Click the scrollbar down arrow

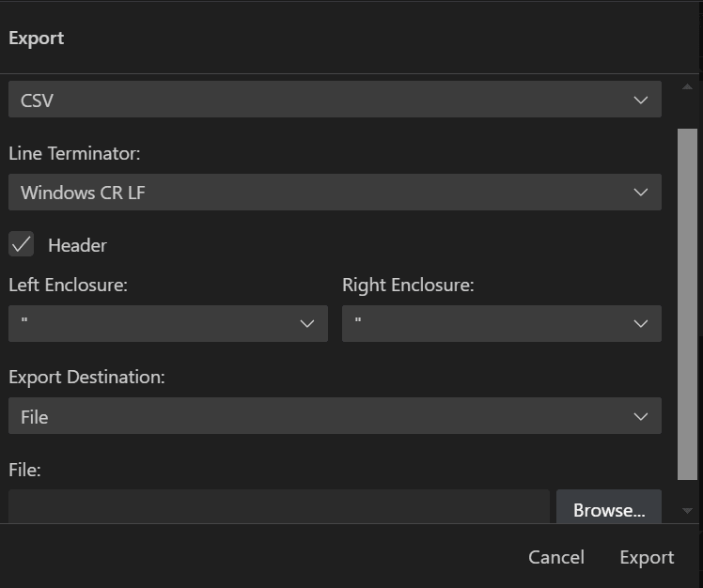(687, 511)
